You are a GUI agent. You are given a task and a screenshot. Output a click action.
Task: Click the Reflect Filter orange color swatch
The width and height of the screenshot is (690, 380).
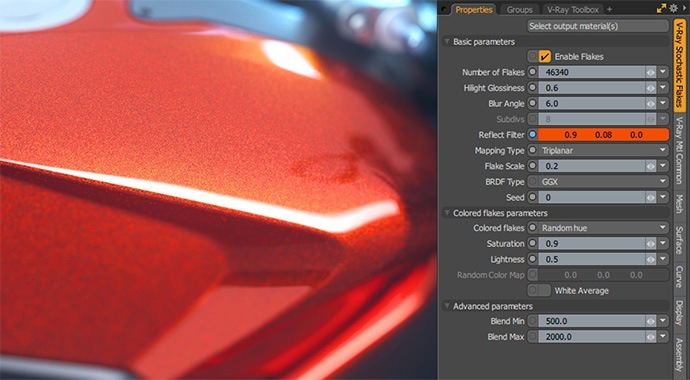pos(603,135)
